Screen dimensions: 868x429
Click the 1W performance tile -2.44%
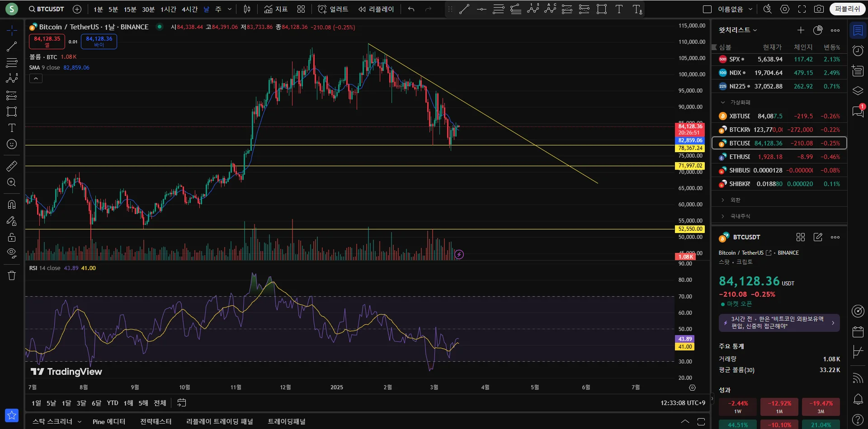click(738, 407)
